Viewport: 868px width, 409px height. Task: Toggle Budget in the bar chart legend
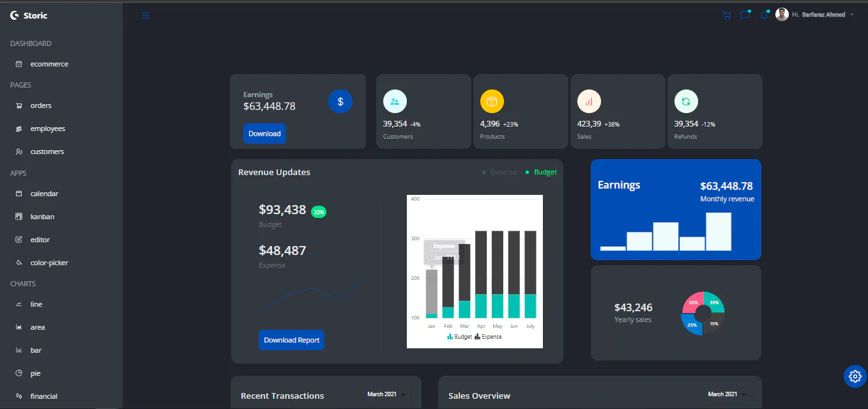tap(459, 336)
